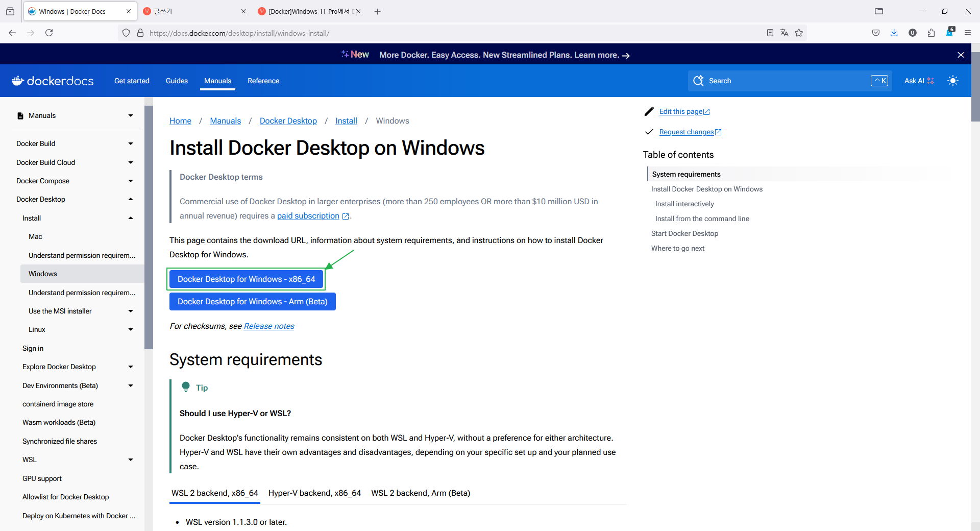Reload the page with refresh icon
The height and width of the screenshot is (531, 980).
tap(49, 33)
